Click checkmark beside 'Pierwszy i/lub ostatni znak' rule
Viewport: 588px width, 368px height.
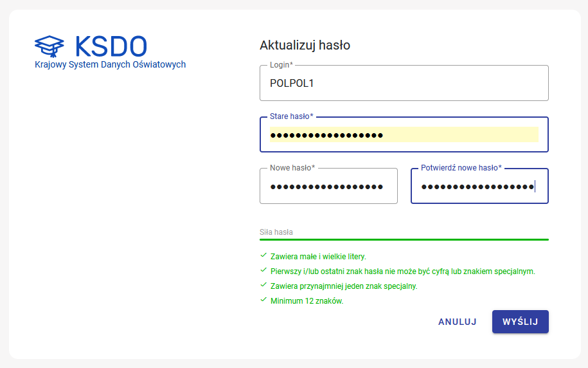(263, 270)
